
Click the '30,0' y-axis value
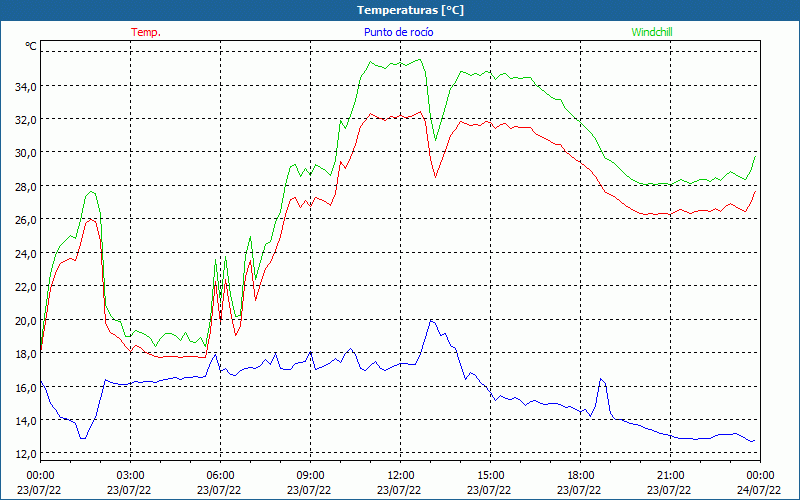tap(26, 154)
